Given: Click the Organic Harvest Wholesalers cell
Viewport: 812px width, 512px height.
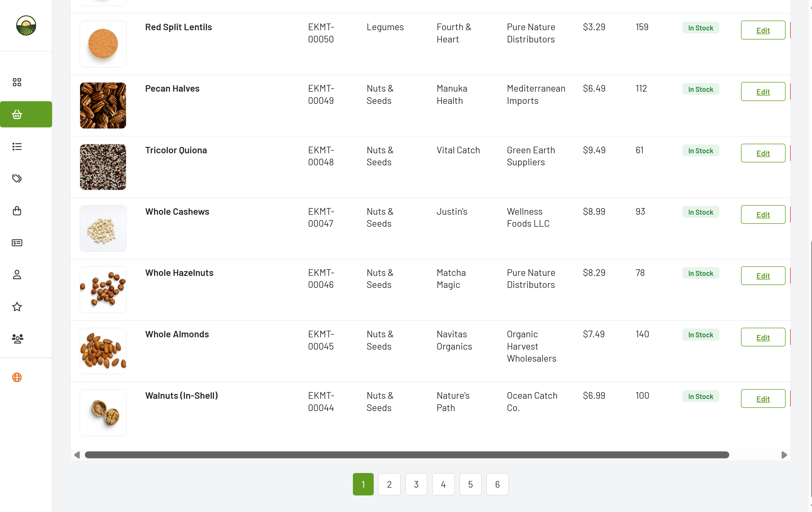Looking at the screenshot, I should point(531,346).
